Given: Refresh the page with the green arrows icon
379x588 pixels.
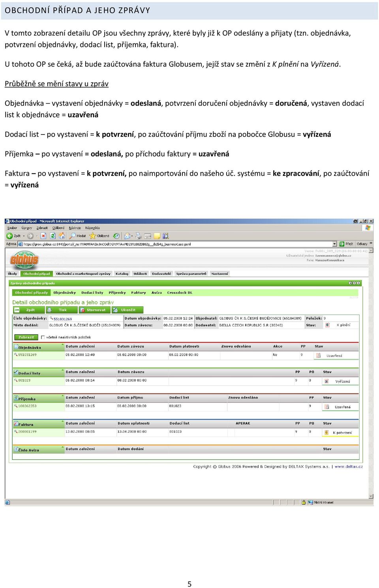Looking at the screenshot, I should tap(53, 236).
